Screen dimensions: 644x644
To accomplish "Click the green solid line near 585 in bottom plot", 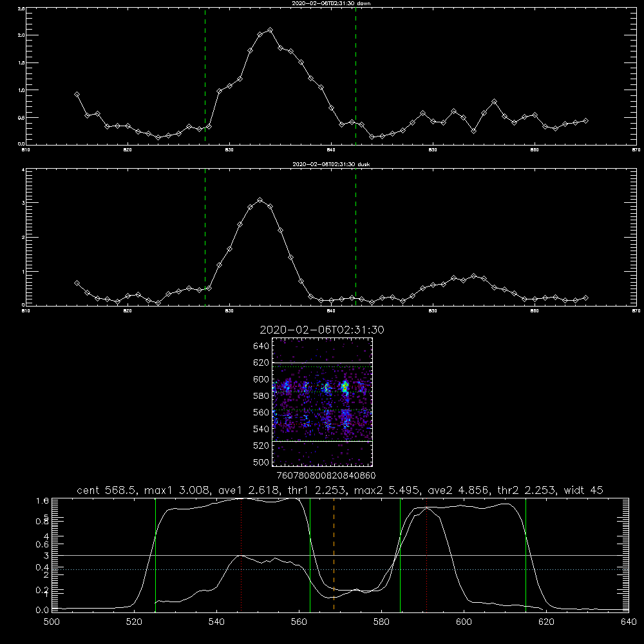I will tap(401, 554).
